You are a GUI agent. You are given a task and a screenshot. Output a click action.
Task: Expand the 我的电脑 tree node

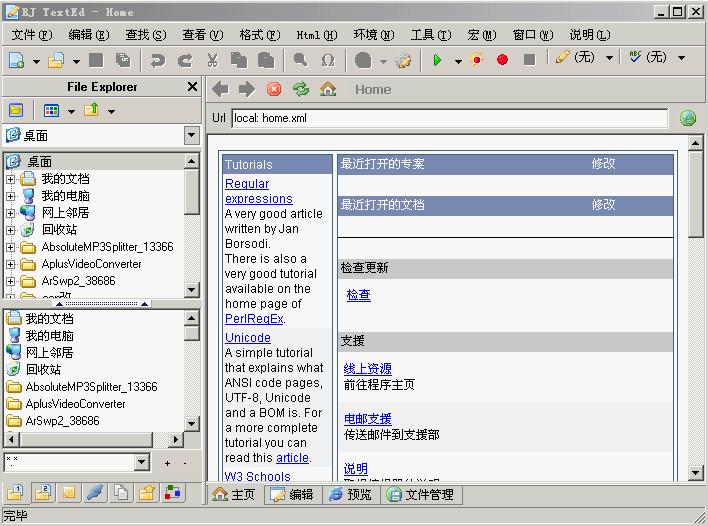pos(10,196)
